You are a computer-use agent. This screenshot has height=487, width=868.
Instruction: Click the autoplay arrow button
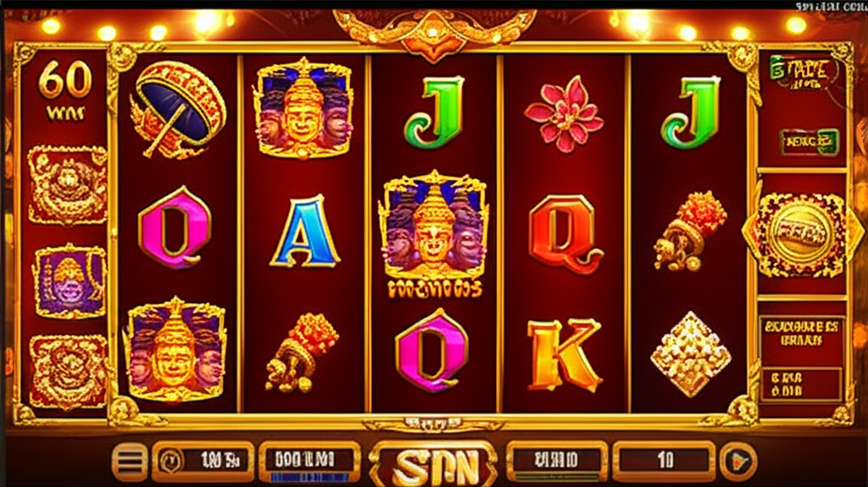point(738,461)
